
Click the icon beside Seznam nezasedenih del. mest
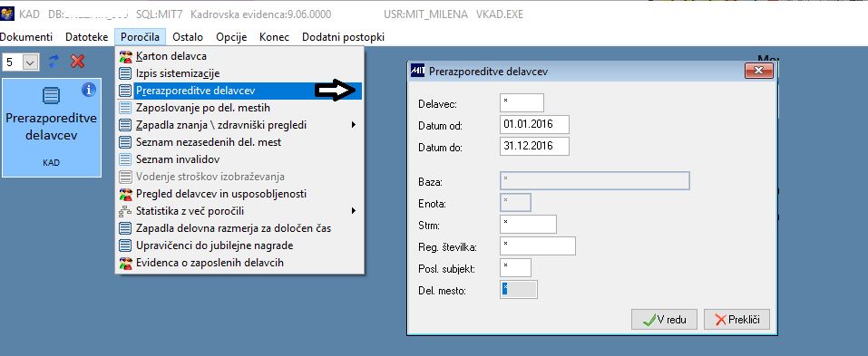pos(126,142)
